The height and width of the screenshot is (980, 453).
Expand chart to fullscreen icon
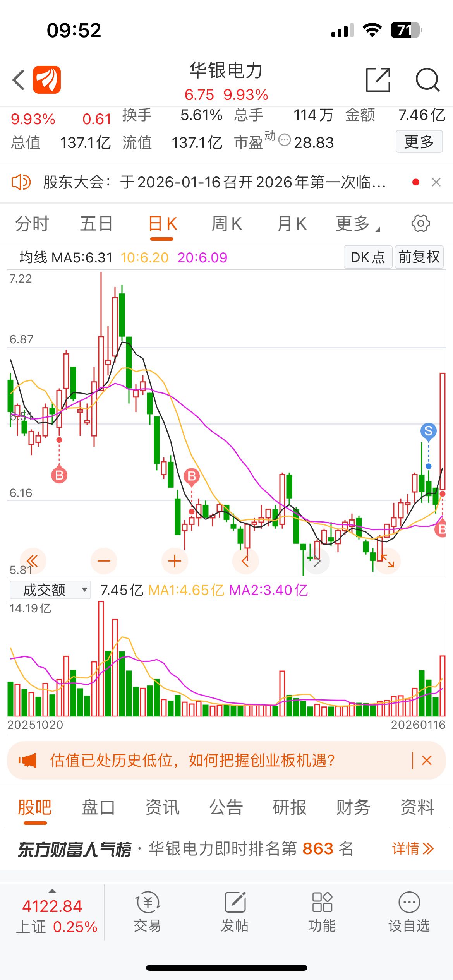387,561
